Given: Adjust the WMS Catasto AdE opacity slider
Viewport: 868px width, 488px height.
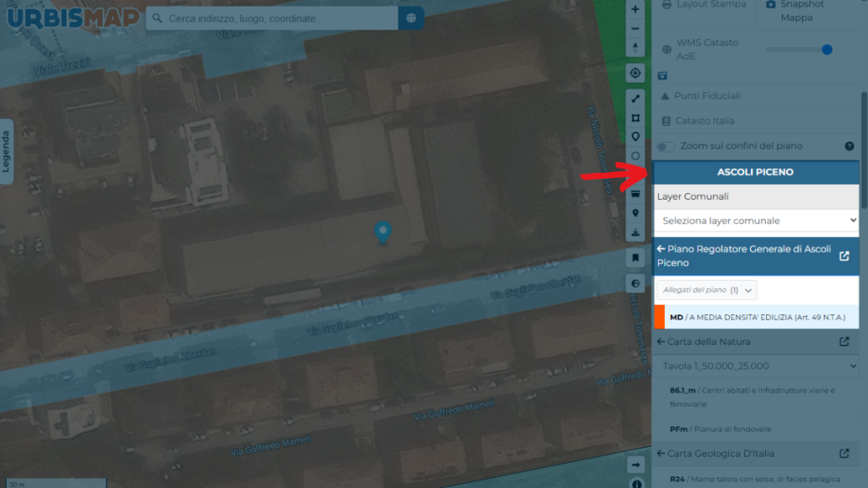Looking at the screenshot, I should pos(799,49).
